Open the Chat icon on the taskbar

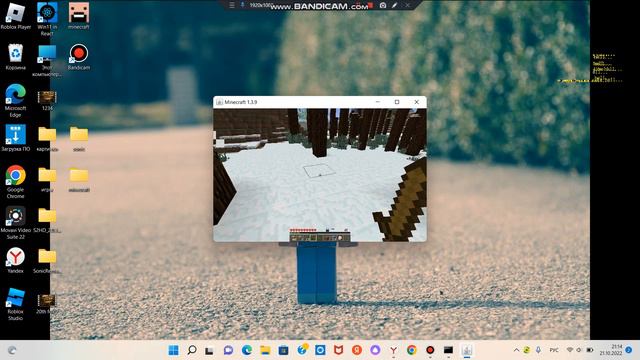click(x=228, y=350)
